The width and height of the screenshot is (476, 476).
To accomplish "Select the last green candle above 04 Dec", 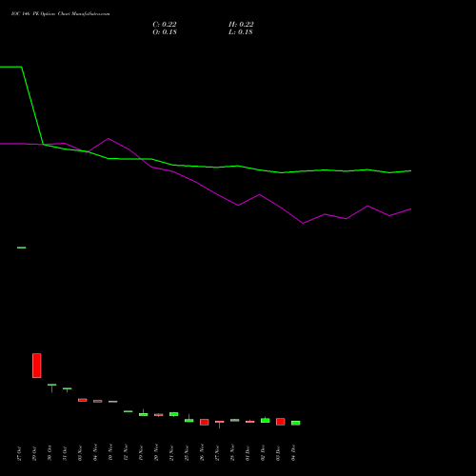I will 296,423.
